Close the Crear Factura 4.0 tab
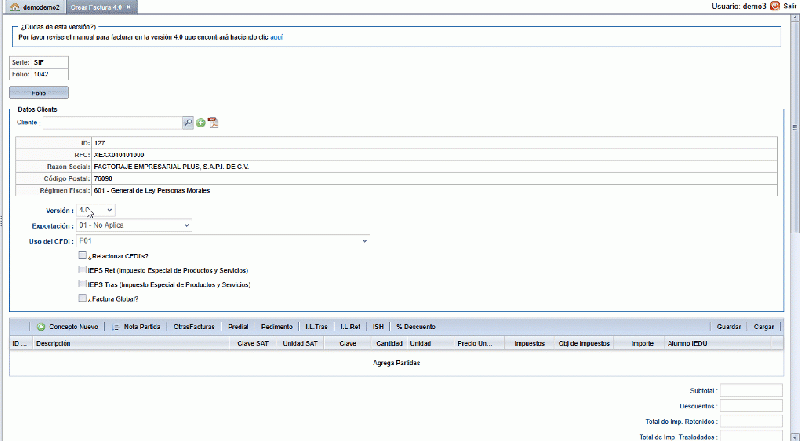800x441 pixels. pyautogui.click(x=129, y=7)
